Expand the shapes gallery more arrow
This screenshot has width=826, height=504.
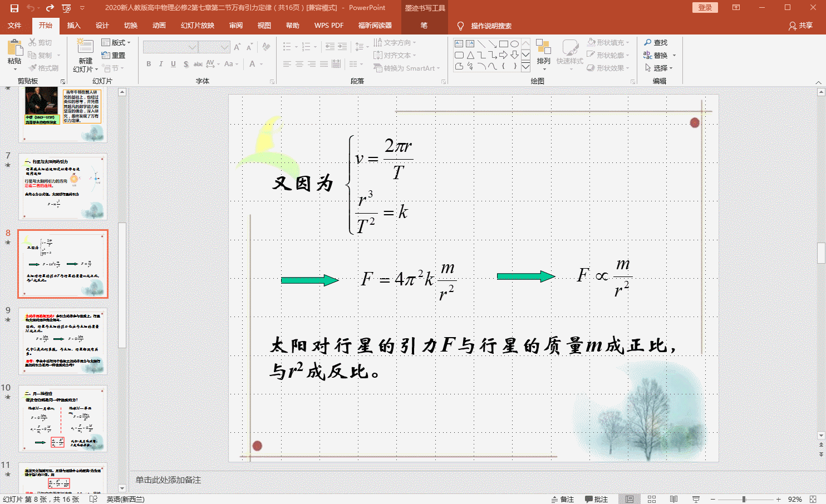525,66
